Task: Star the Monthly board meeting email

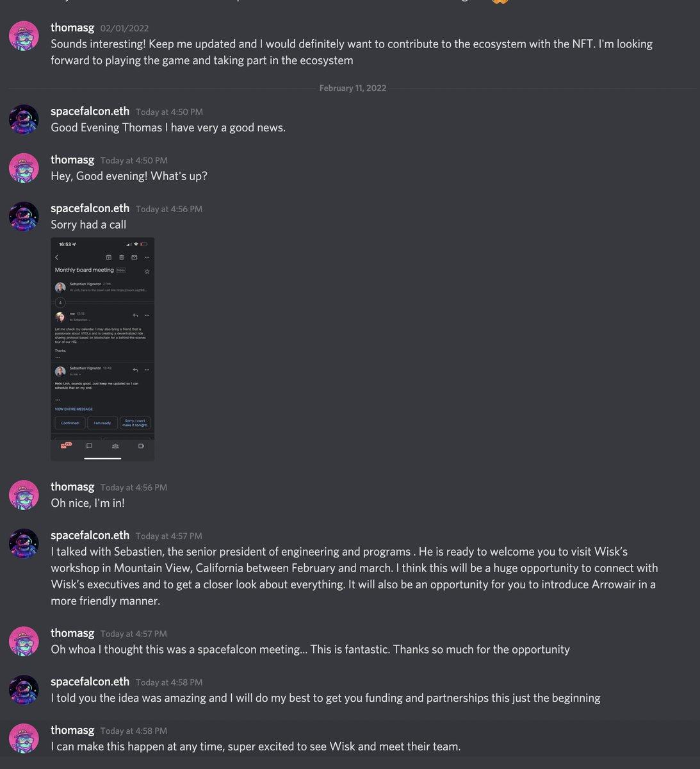Action: point(147,271)
